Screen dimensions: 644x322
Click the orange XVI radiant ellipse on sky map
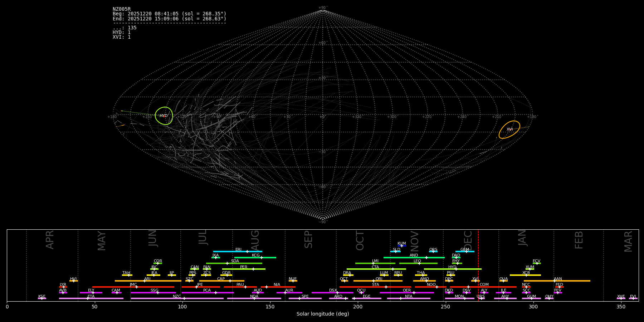click(509, 130)
